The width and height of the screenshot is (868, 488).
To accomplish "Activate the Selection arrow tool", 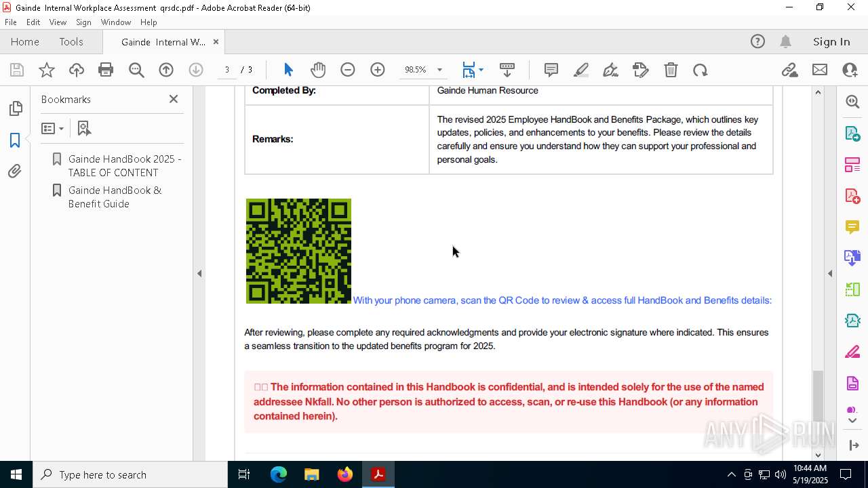I will pyautogui.click(x=288, y=70).
